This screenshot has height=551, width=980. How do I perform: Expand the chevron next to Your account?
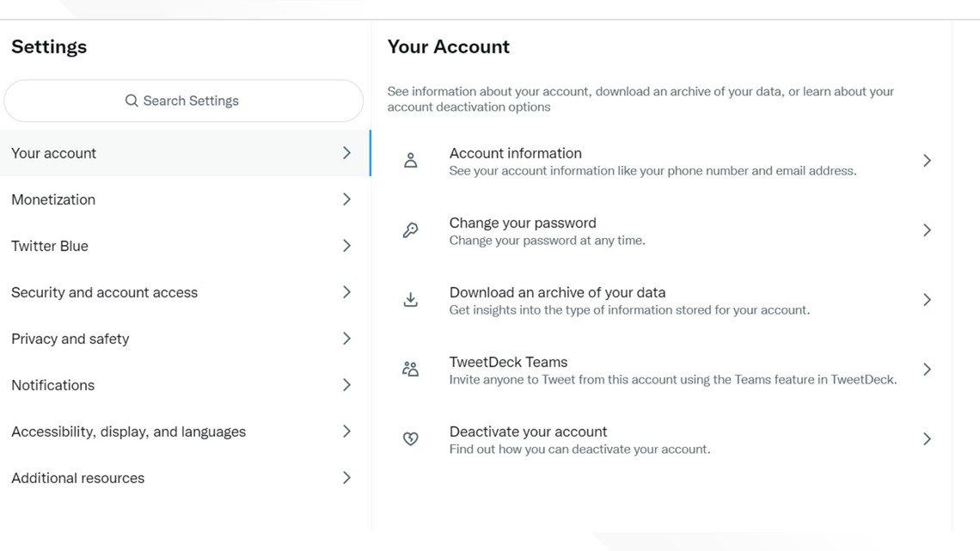(347, 153)
